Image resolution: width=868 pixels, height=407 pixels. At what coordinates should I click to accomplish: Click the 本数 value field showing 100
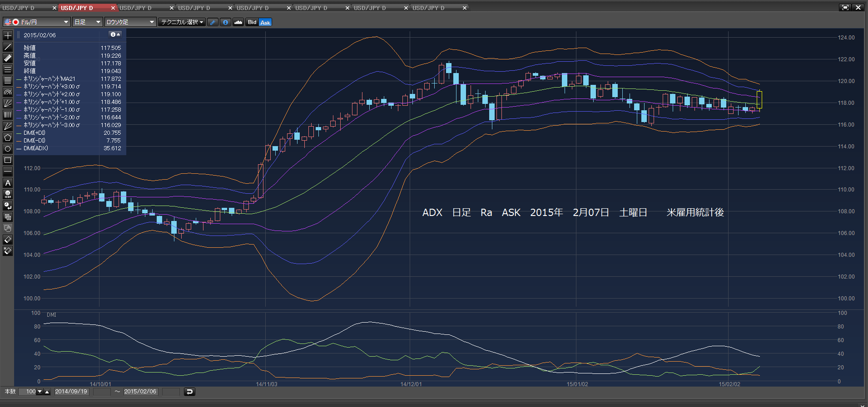pos(28,392)
